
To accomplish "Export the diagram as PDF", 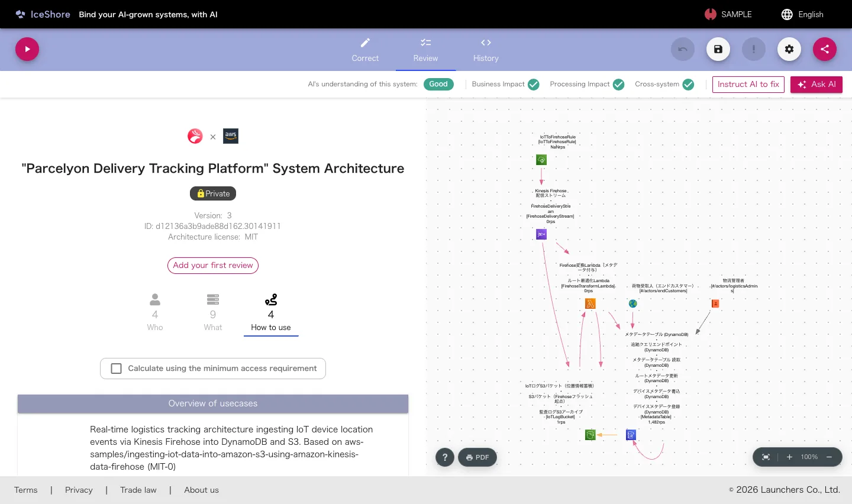I will pos(477,457).
